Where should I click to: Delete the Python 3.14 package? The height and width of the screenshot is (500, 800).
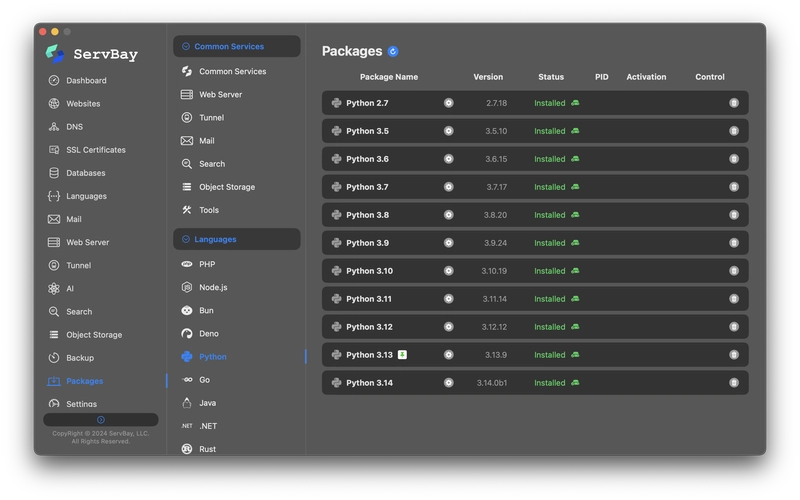click(x=733, y=383)
